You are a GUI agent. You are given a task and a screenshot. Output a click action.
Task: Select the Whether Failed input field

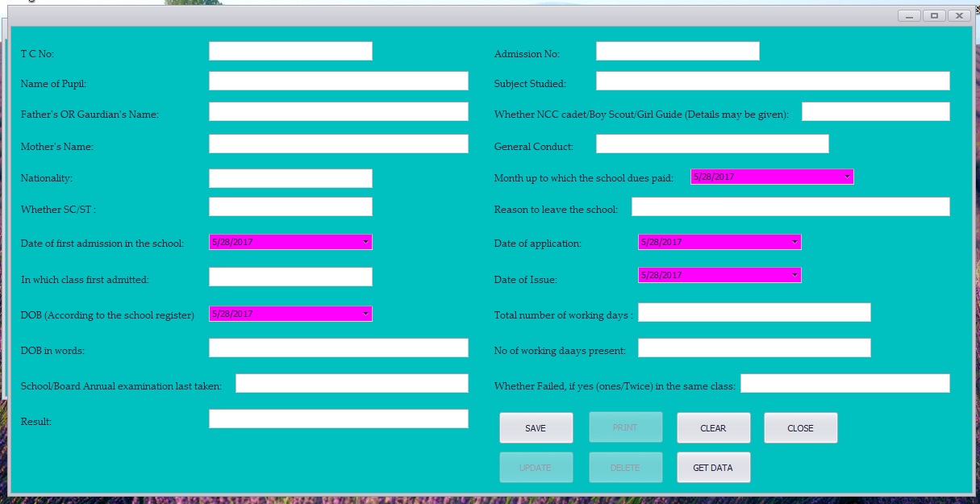tap(845, 383)
